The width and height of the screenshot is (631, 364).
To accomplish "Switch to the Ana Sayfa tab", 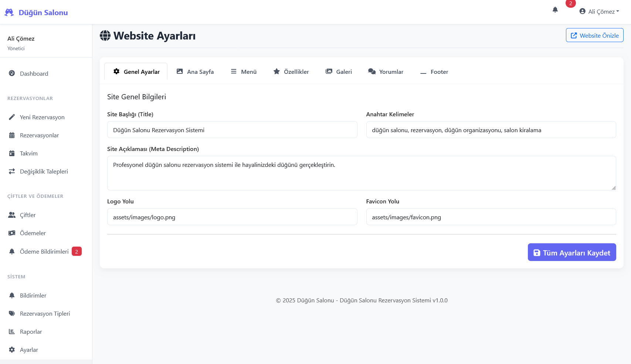I will tap(195, 72).
